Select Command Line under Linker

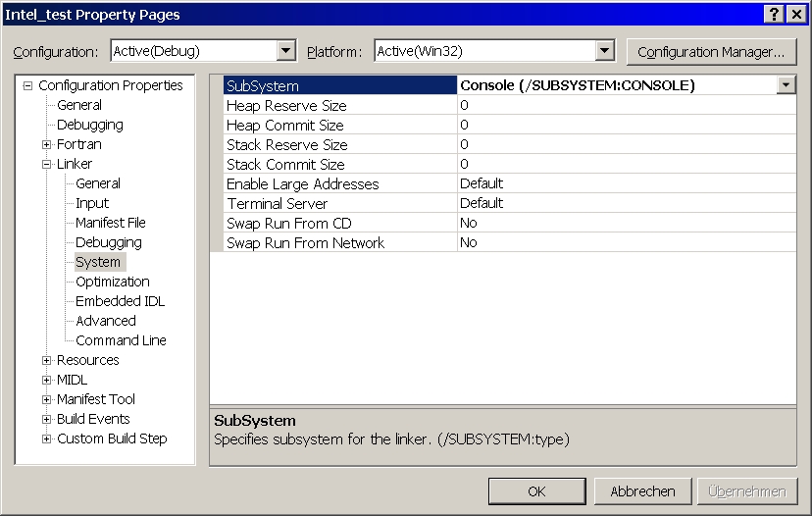121,340
